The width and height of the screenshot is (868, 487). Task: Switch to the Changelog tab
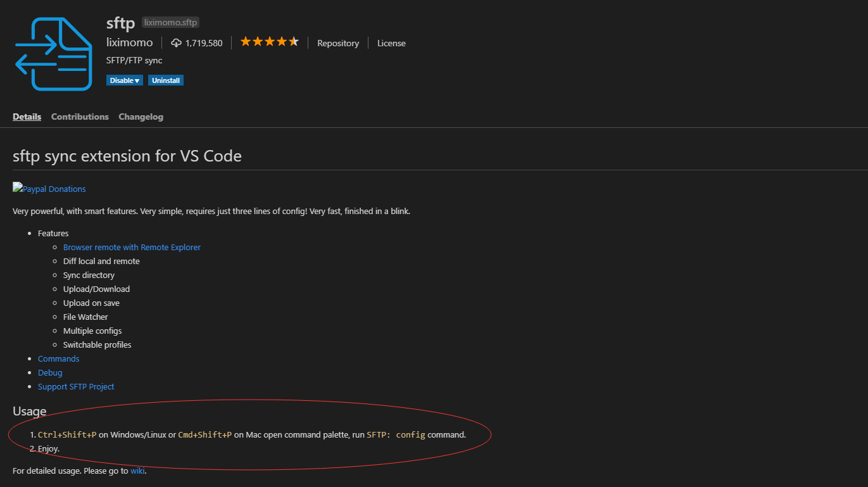[x=141, y=117]
